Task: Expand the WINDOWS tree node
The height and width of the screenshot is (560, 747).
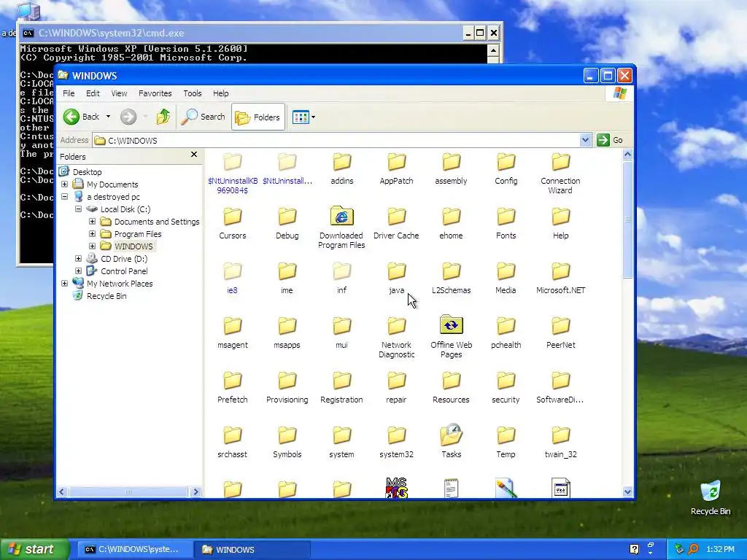Action: [x=93, y=246]
